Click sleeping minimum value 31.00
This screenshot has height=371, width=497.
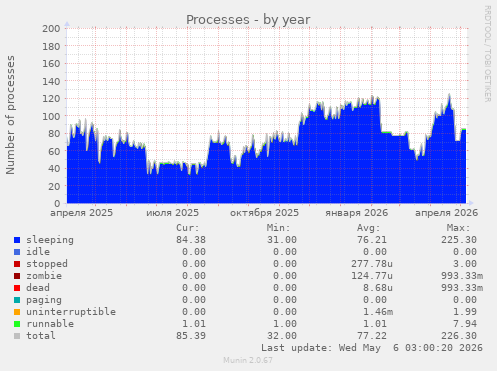coord(282,240)
